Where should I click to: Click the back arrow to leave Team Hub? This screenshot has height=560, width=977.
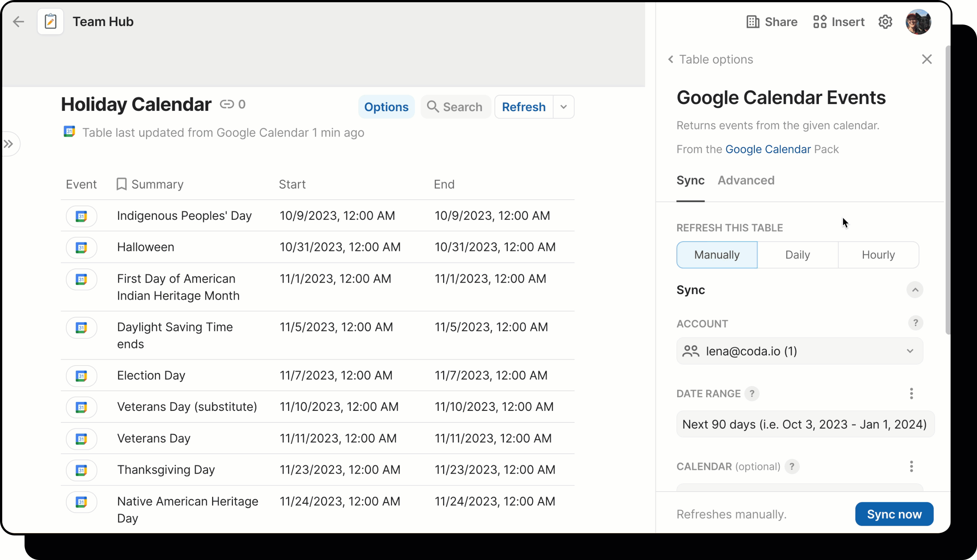pos(19,22)
